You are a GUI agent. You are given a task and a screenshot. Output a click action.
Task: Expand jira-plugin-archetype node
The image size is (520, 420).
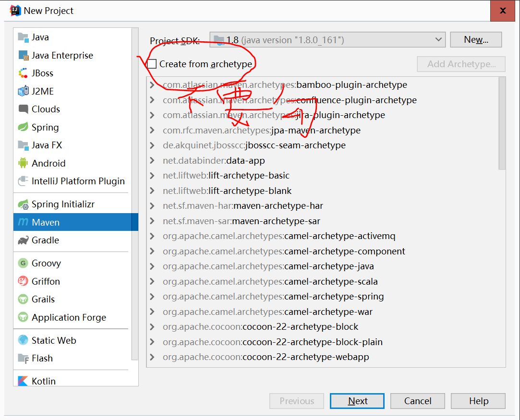(x=152, y=115)
